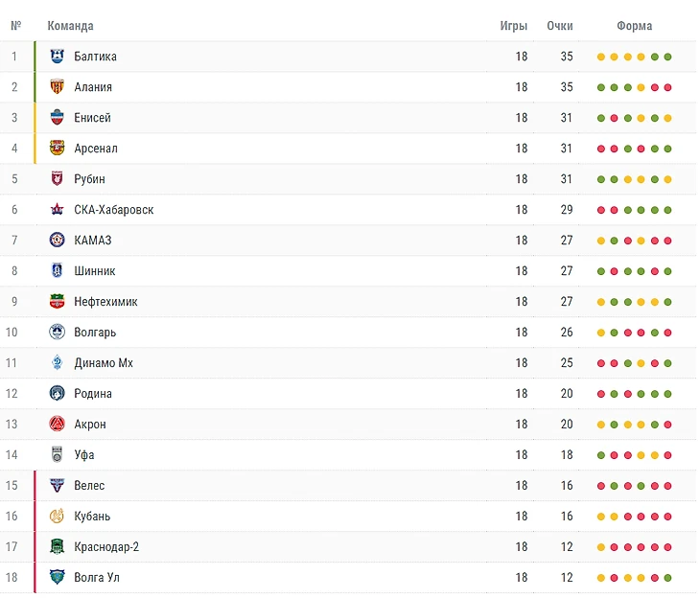Click the Краснодар-2 green crest
Viewport: 700px width, 598px height.
[x=57, y=547]
